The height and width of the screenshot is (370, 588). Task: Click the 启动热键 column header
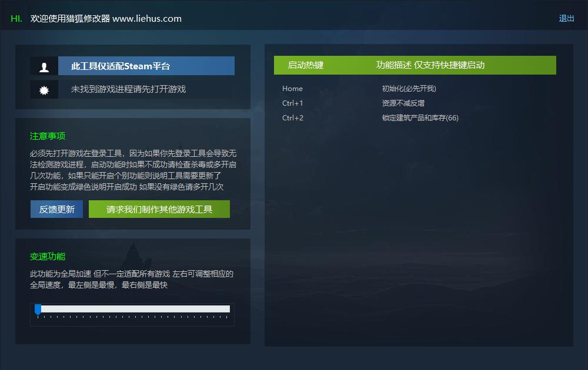305,65
